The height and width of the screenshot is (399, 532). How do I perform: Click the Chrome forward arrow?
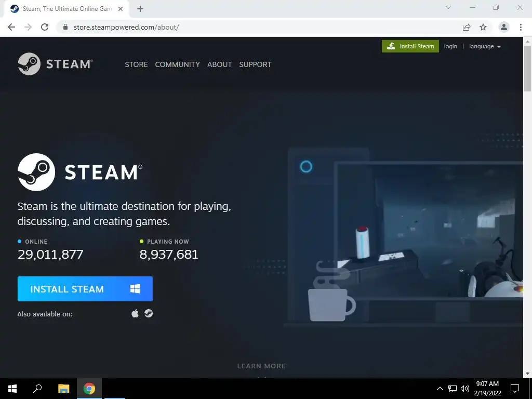tap(28, 27)
